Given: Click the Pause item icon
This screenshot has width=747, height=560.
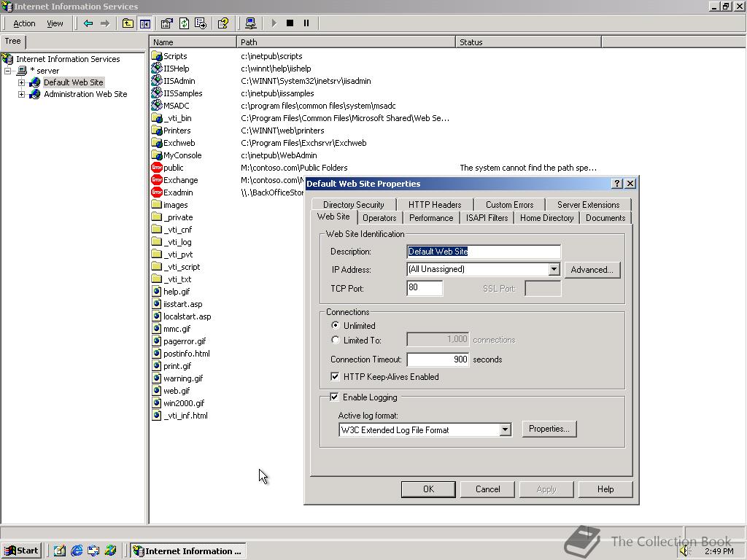Looking at the screenshot, I should tap(306, 23).
